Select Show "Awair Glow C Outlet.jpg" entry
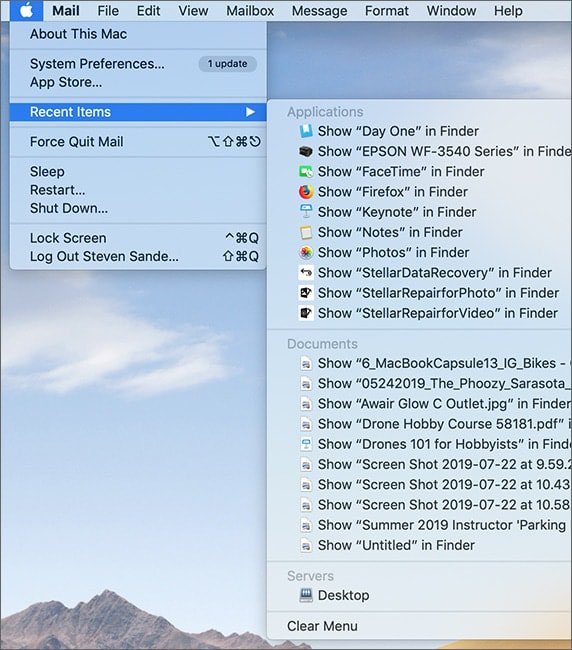 tap(419, 404)
